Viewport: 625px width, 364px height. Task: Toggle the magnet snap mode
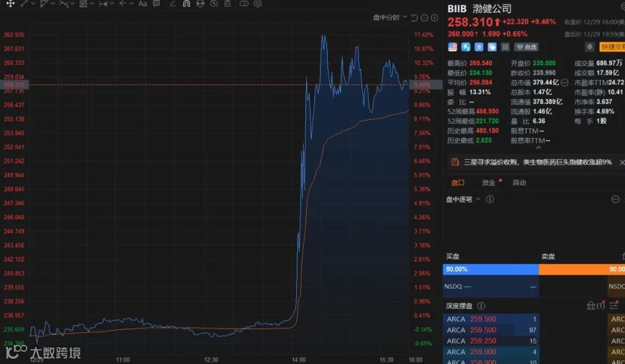186,3
